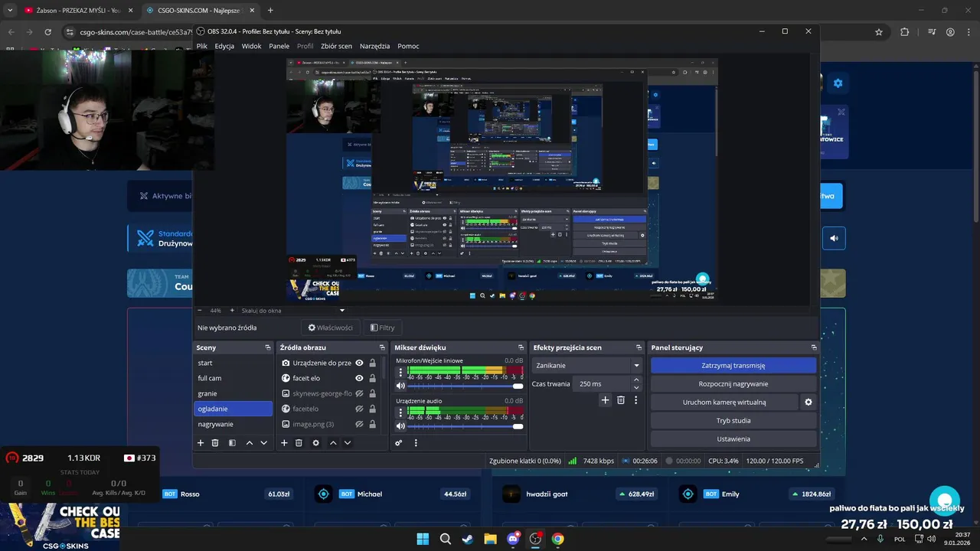The height and width of the screenshot is (551, 980).
Task: Open audio mixer menu three dots at bottom
Action: pos(416,442)
